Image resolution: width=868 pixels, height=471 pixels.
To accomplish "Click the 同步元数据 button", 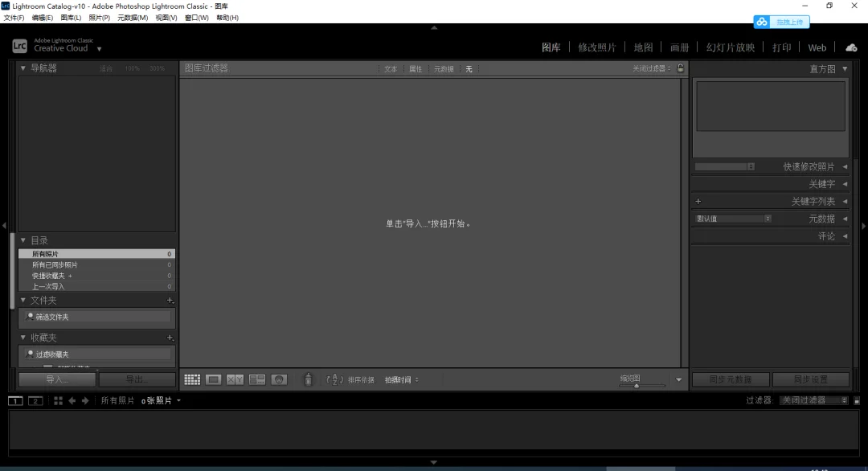I will click(x=731, y=379).
